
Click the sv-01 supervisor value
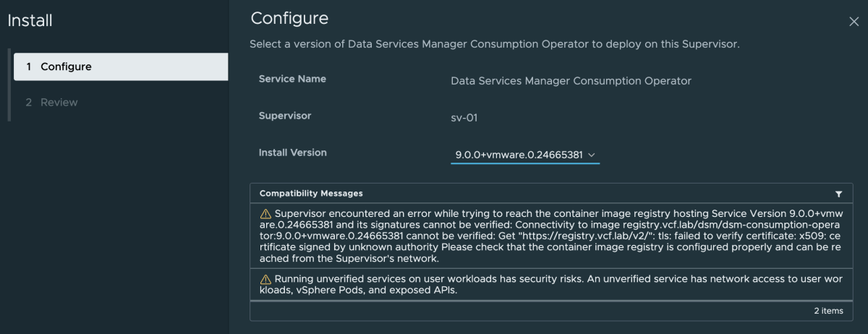tap(464, 118)
